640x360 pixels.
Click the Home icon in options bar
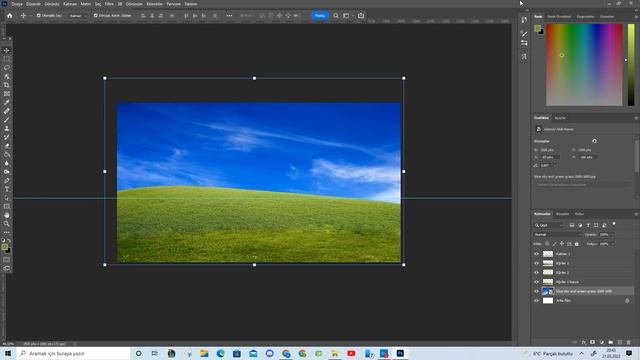10,16
